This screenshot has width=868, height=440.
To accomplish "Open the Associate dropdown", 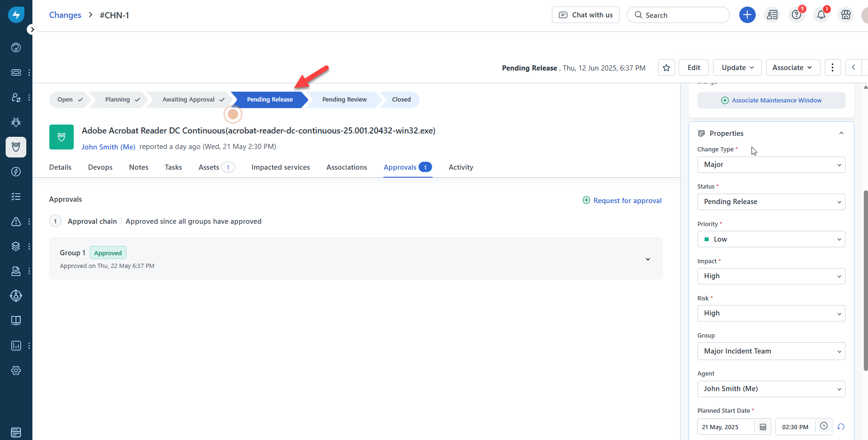I will (x=793, y=68).
